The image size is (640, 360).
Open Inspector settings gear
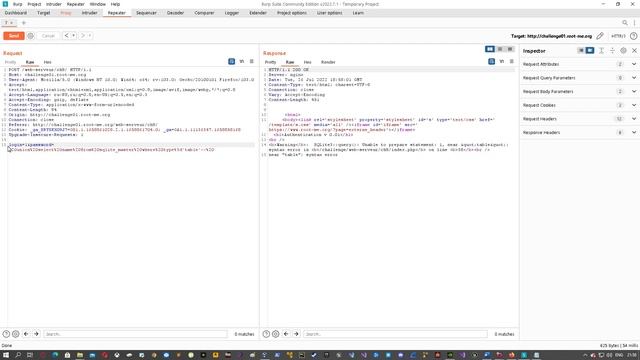click(623, 51)
